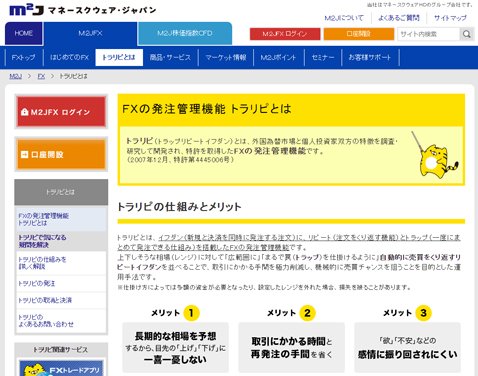The image size is (478, 376).
Task: Select FXトップ in the blue nav bar
Action: pos(23,57)
